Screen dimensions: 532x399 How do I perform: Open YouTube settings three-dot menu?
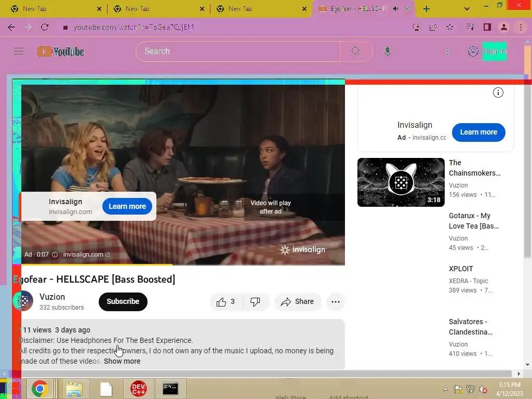point(447,51)
